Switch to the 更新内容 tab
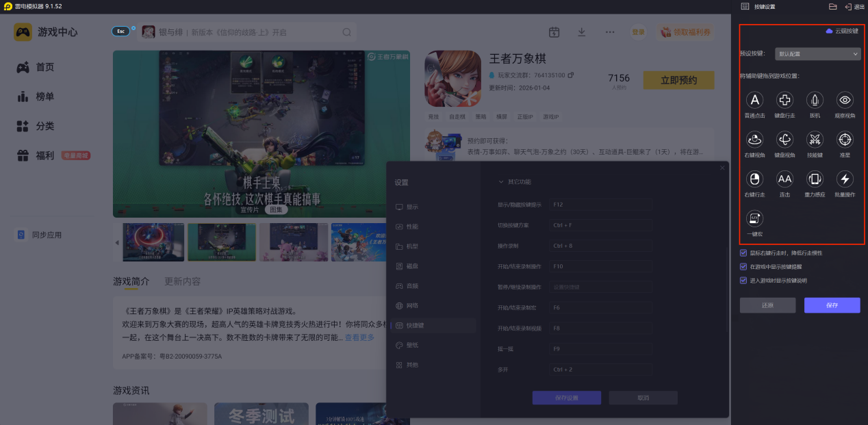868x425 pixels. 183,281
